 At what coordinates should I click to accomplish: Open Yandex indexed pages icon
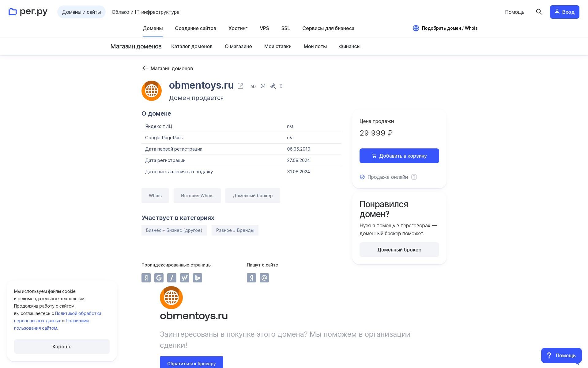[146, 278]
